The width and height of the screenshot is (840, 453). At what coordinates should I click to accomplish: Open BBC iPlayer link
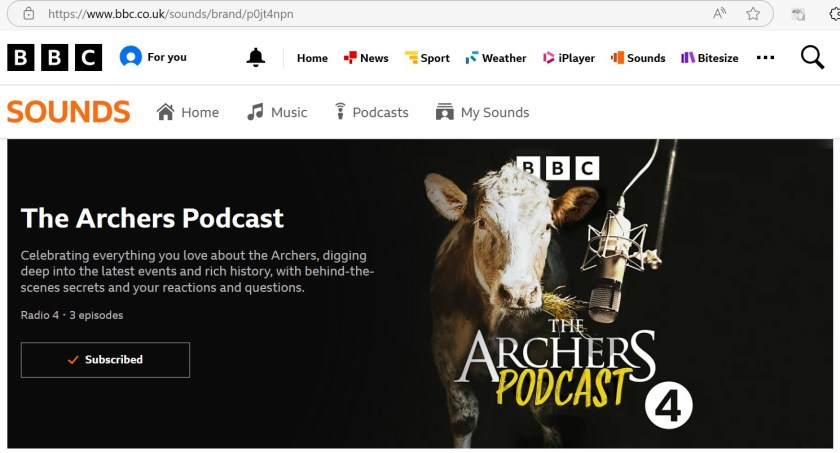(569, 58)
